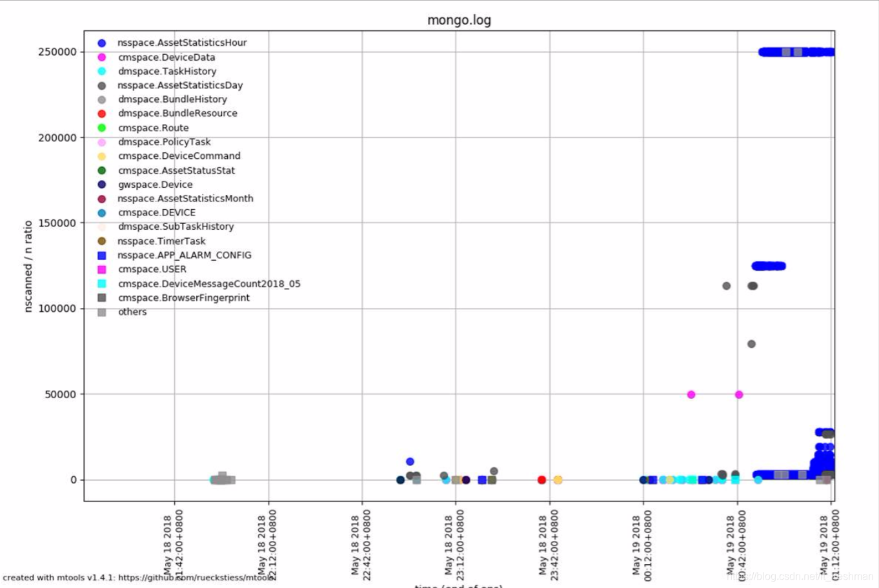The height and width of the screenshot is (588, 879).
Task: Click dmspace.BundleHistory legend label
Action: 172,99
